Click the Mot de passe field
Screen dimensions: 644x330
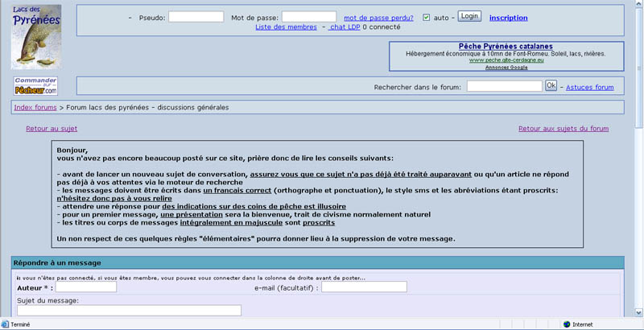coord(308,16)
